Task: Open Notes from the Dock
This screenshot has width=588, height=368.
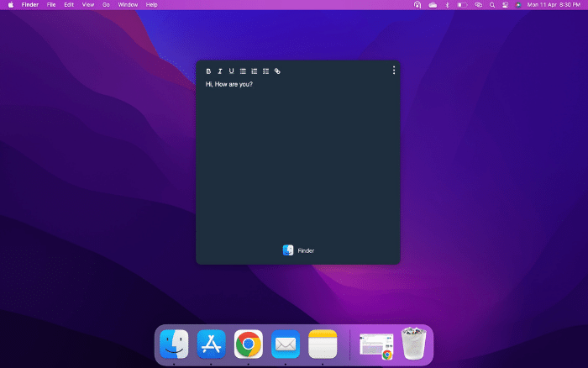Action: [x=323, y=344]
